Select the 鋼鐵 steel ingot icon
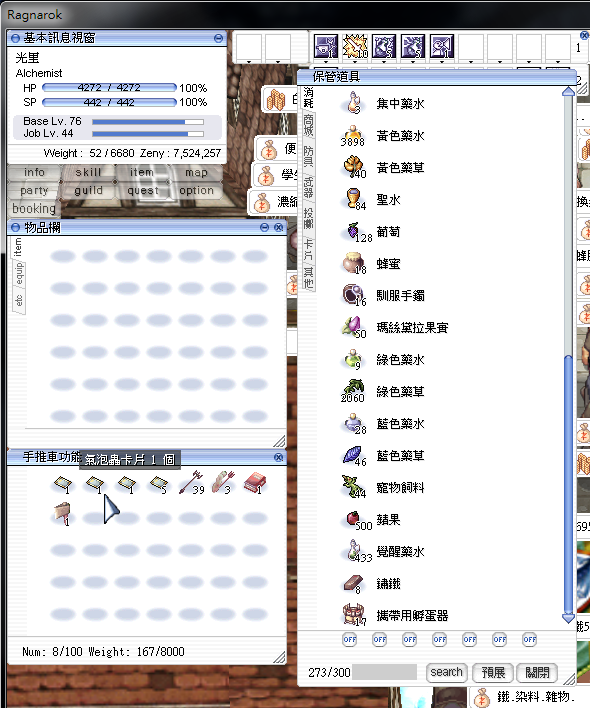 tap(353, 583)
